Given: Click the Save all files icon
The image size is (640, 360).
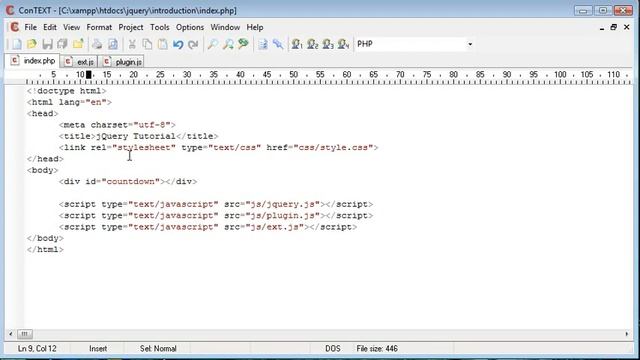Looking at the screenshot, I should pos(62,44).
